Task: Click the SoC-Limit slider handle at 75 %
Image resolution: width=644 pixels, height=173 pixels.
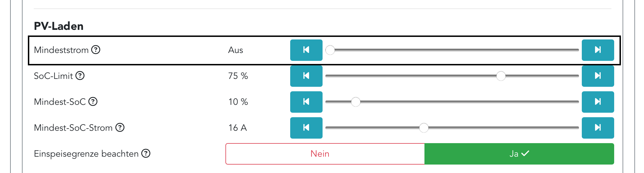Action: 501,76
